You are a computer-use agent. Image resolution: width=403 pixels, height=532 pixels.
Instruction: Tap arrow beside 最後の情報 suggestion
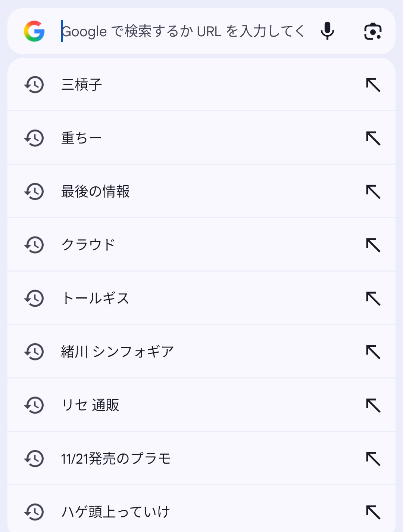coord(373,192)
